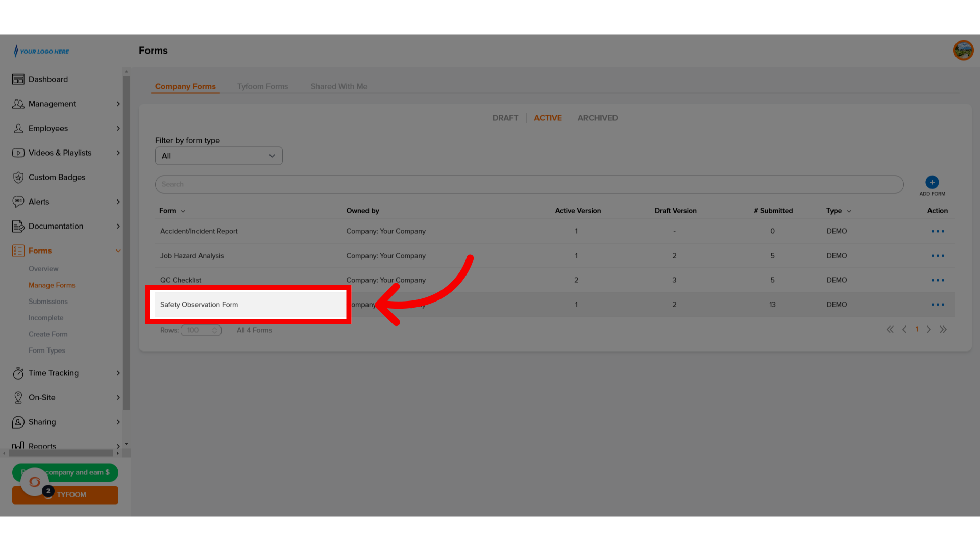The height and width of the screenshot is (551, 980).
Task: Collapse the Forms sidebar section
Action: click(x=118, y=251)
